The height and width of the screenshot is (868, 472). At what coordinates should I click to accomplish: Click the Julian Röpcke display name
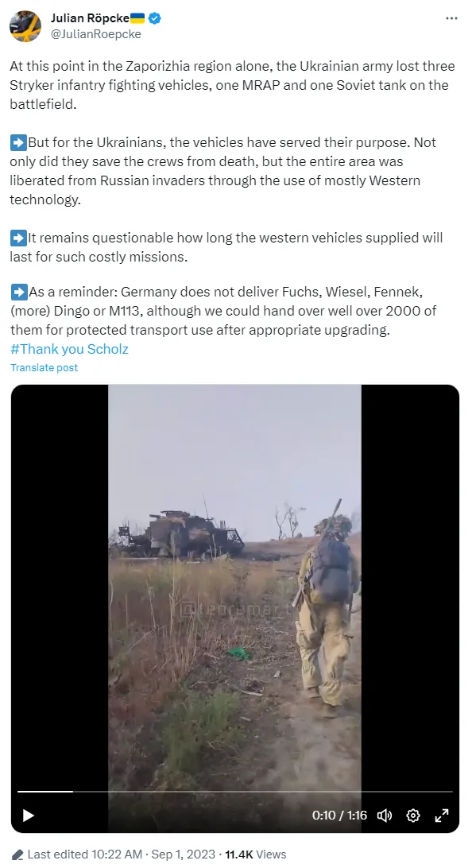point(91,18)
